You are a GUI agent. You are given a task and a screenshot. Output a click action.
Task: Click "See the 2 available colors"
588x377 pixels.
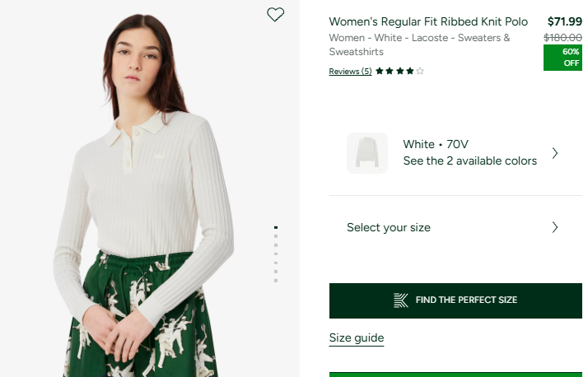[469, 161]
